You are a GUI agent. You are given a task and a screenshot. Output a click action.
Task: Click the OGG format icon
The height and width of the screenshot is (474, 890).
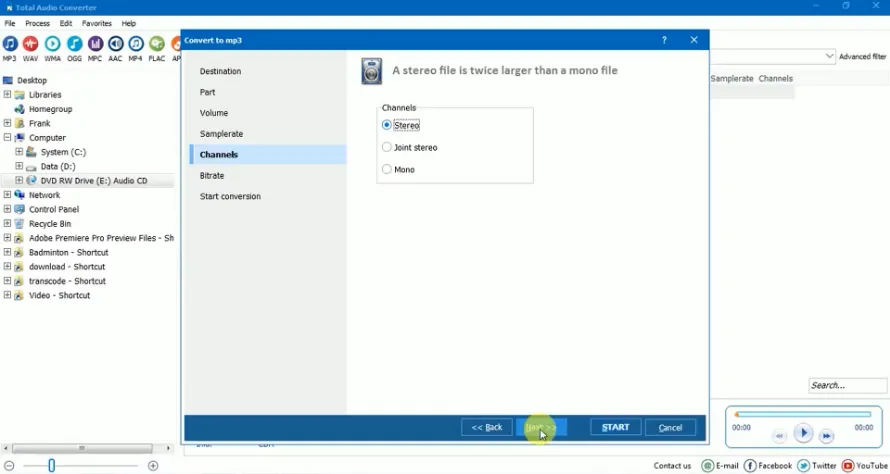74,44
